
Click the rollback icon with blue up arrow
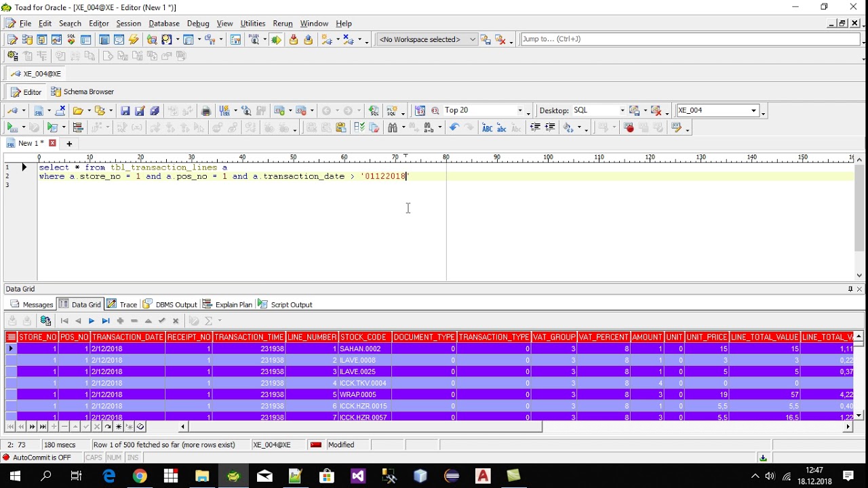click(309, 40)
